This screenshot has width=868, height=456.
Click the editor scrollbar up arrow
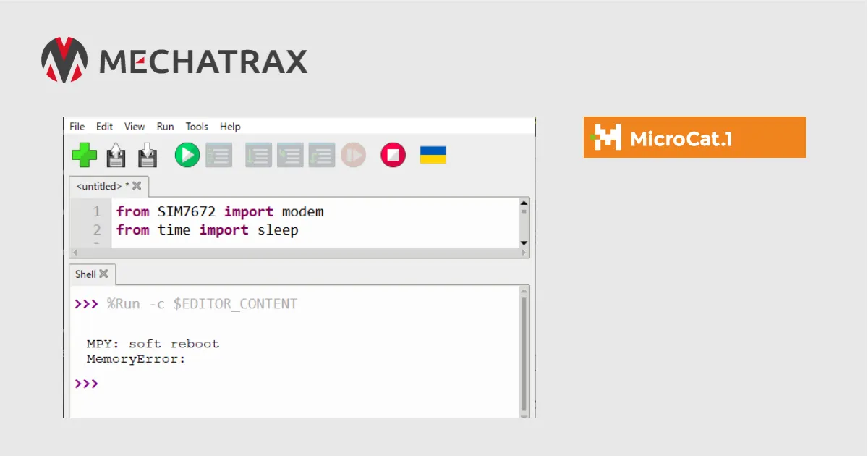(x=524, y=203)
